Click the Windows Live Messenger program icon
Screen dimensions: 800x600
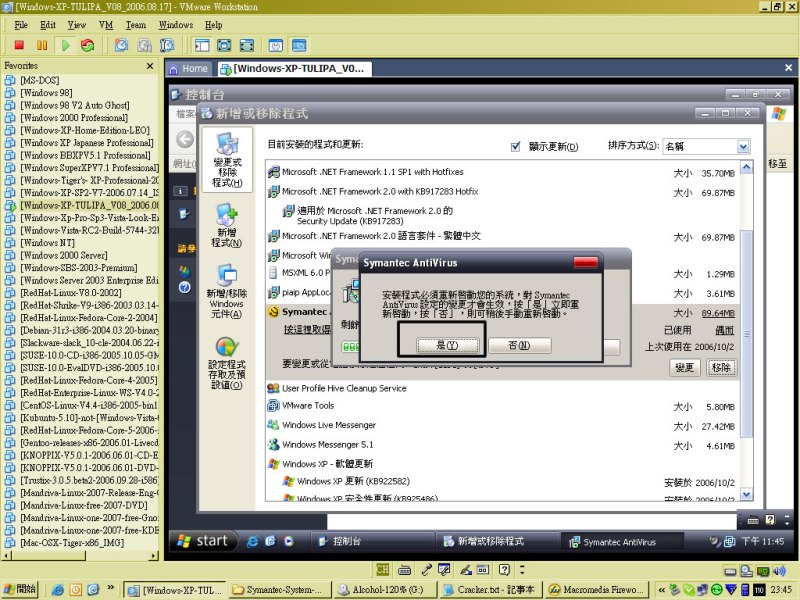pyautogui.click(x=273, y=425)
